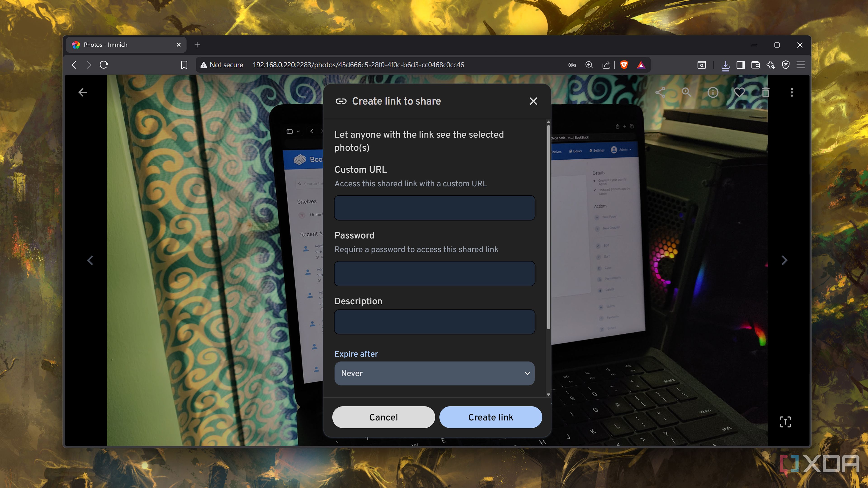Expand the Expire after Never dropdown
Image resolution: width=868 pixels, height=488 pixels.
[434, 373]
